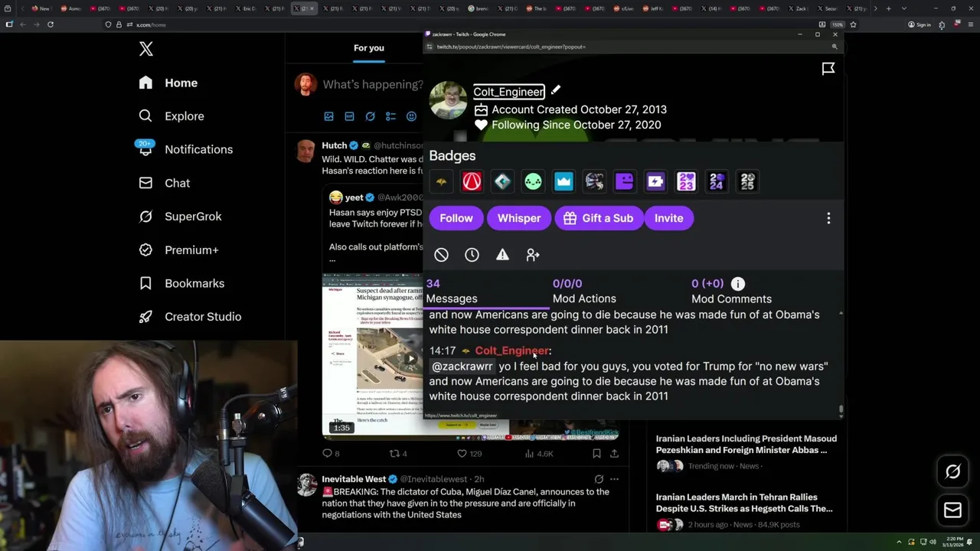This screenshot has height=551, width=980.
Task: Click the first gold bat badge
Action: tap(442, 181)
